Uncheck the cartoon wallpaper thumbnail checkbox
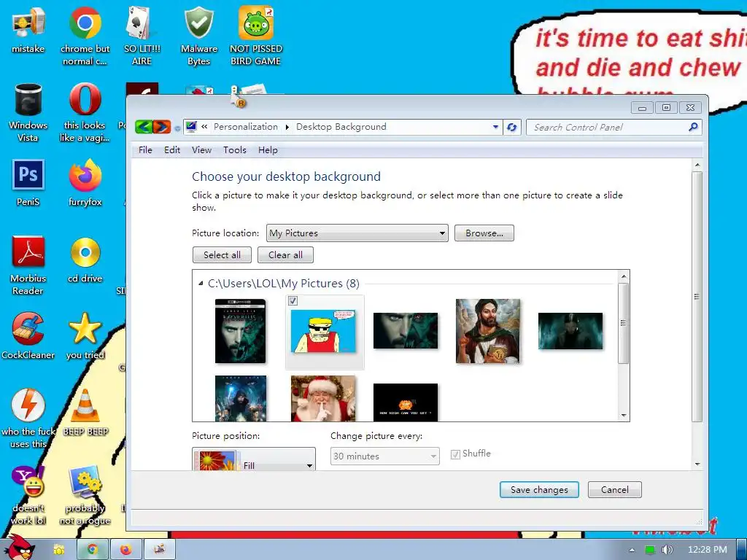 tap(293, 301)
